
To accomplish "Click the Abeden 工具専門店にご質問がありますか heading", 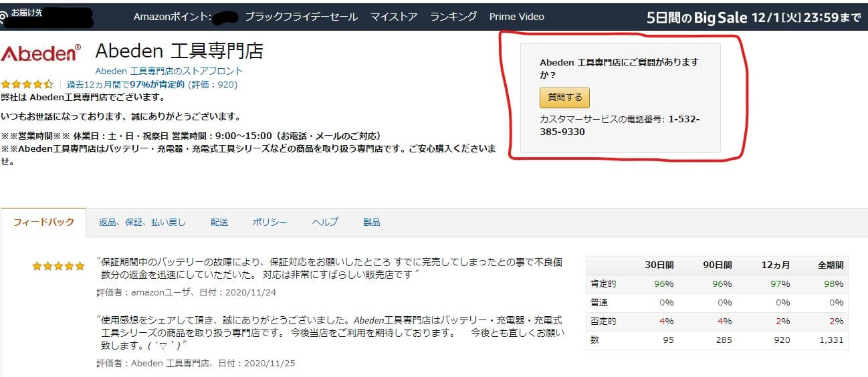I will coord(619,68).
